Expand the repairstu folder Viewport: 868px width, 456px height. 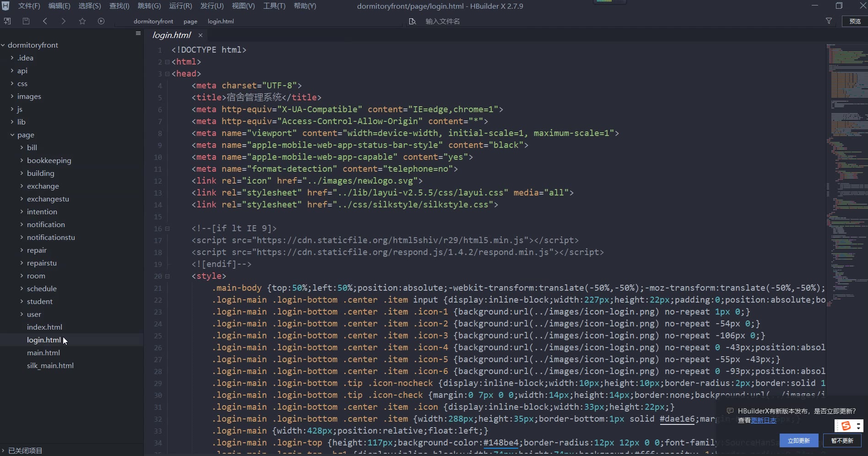coord(22,263)
